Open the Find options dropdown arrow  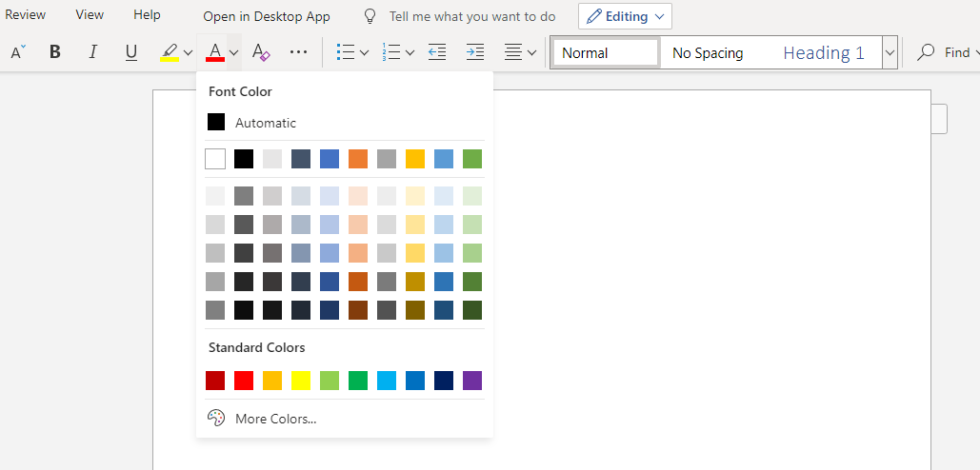point(975,53)
